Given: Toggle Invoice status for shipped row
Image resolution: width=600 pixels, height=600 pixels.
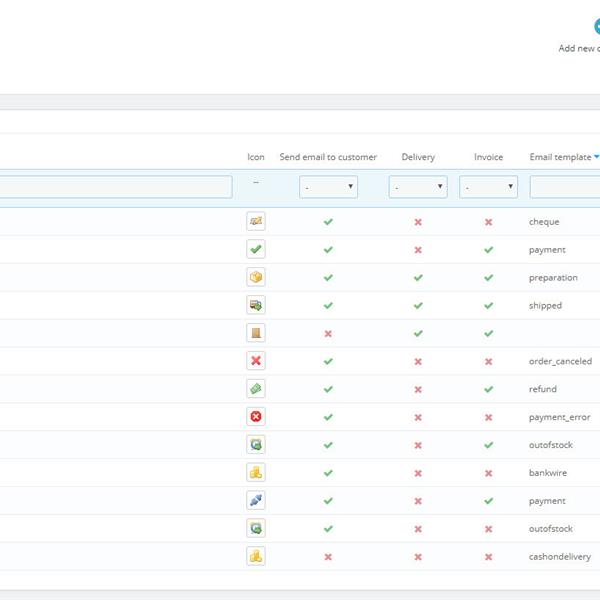Looking at the screenshot, I should 488,305.
